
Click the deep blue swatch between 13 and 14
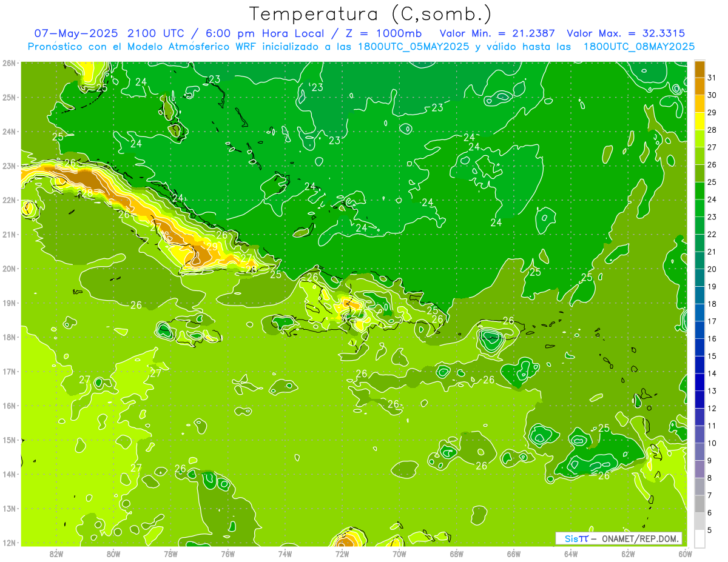699,381
